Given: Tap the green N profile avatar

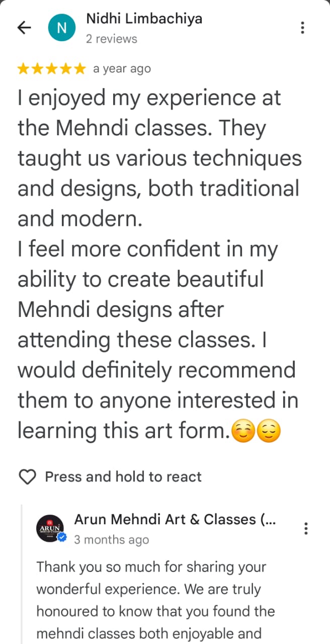Looking at the screenshot, I should [61, 28].
